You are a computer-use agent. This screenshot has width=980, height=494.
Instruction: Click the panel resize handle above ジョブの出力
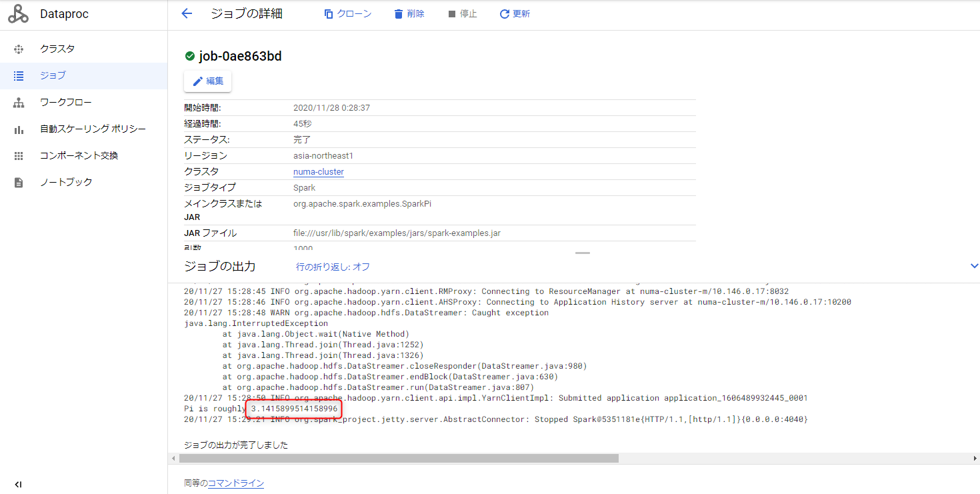coord(583,253)
